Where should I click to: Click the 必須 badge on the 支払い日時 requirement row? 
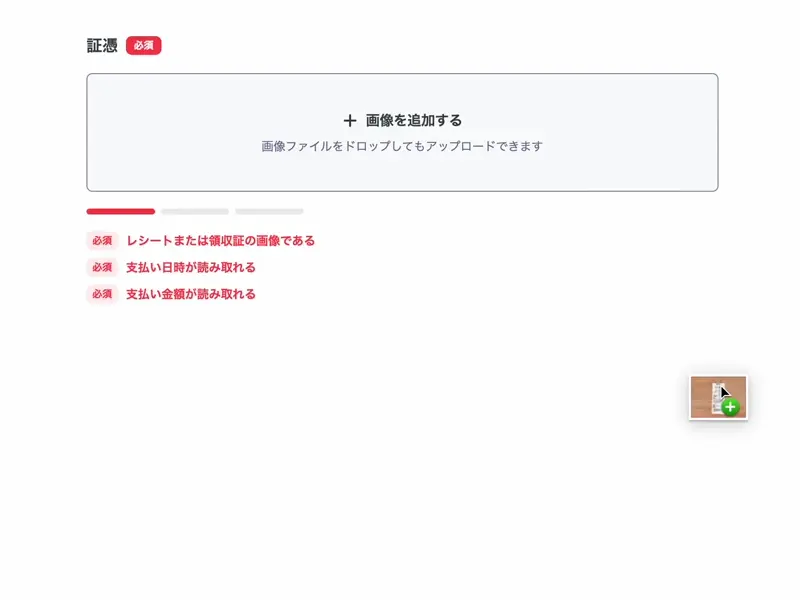tap(100, 267)
